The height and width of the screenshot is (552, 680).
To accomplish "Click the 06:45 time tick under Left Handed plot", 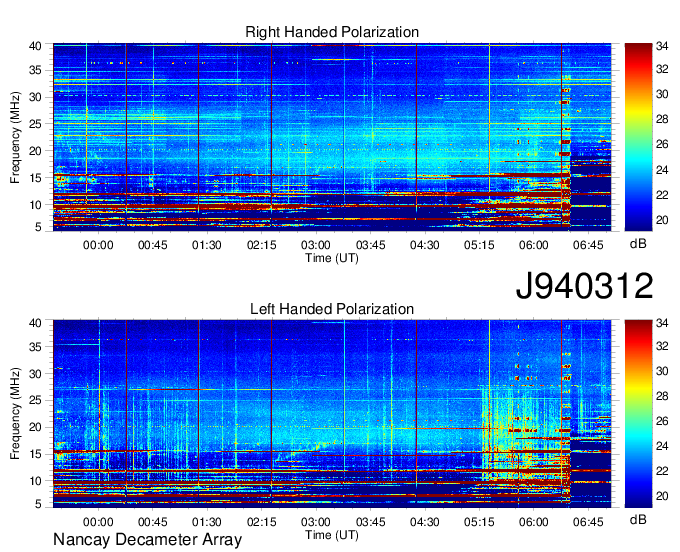I will pos(588,522).
